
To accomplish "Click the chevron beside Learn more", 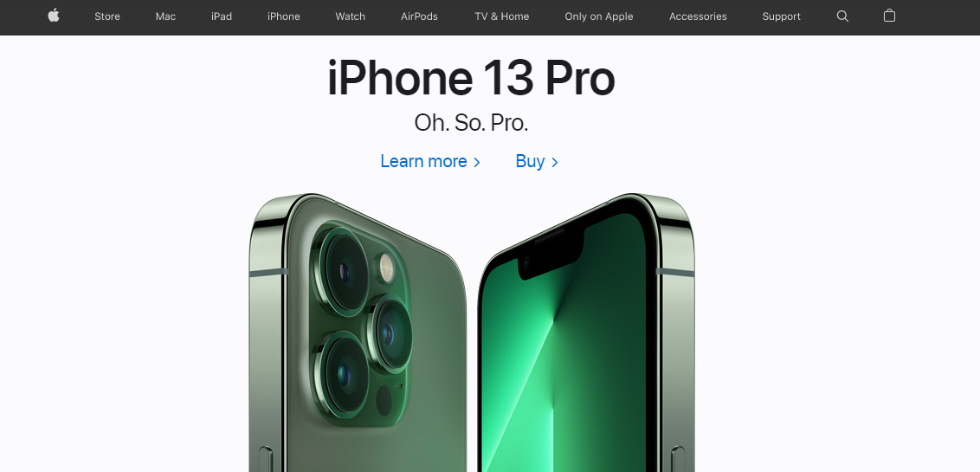I will pos(477,163).
